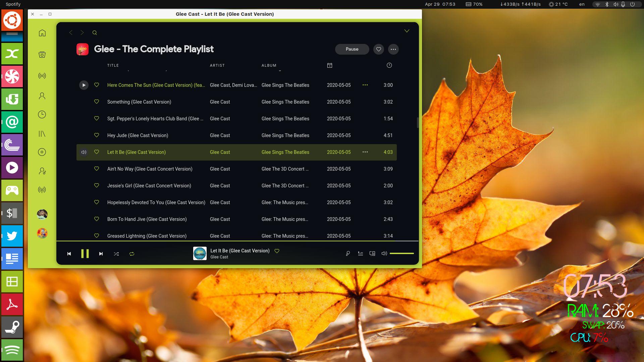Open the Recently Played clock icon in sidebar
Image resolution: width=644 pixels, height=362 pixels.
coord(42,115)
